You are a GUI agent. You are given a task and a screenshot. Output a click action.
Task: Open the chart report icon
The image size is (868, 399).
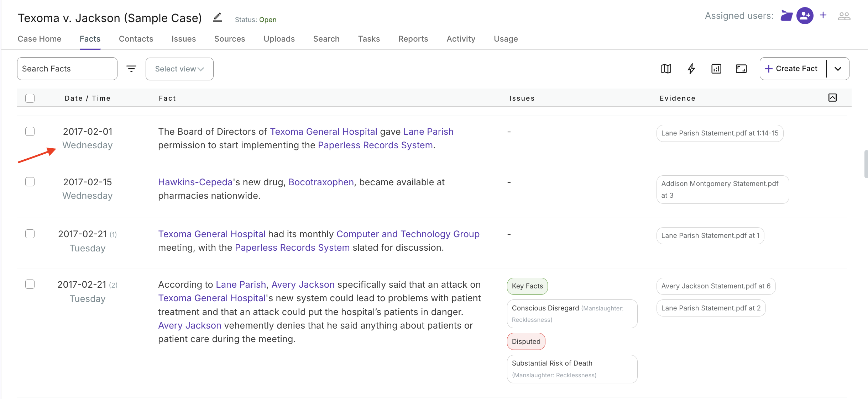(x=716, y=69)
